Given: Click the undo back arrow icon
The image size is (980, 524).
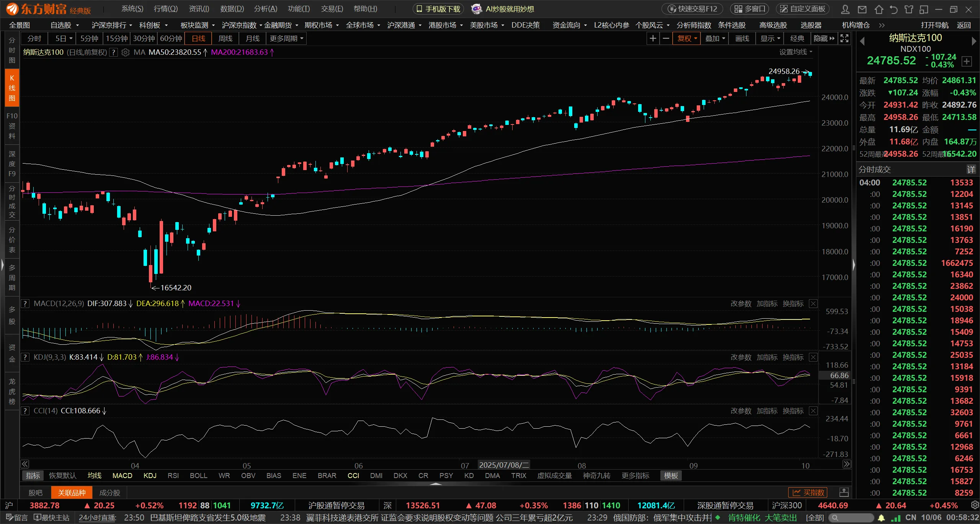Looking at the screenshot, I should coord(893,9).
